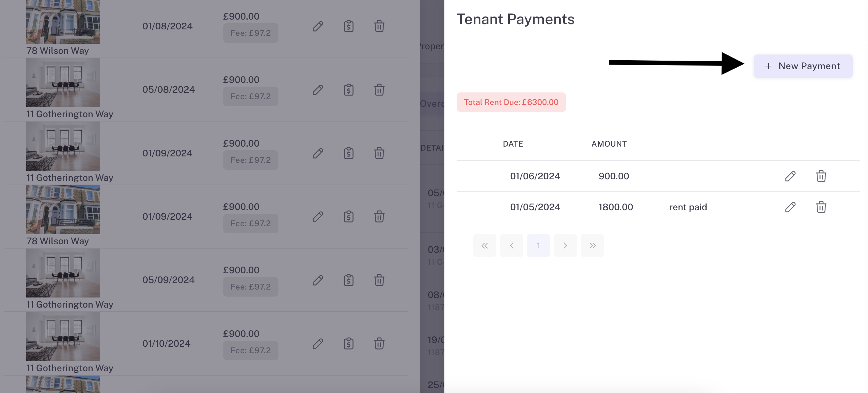This screenshot has width=868, height=393.
Task: Click the DATE column header
Action: pyautogui.click(x=513, y=144)
